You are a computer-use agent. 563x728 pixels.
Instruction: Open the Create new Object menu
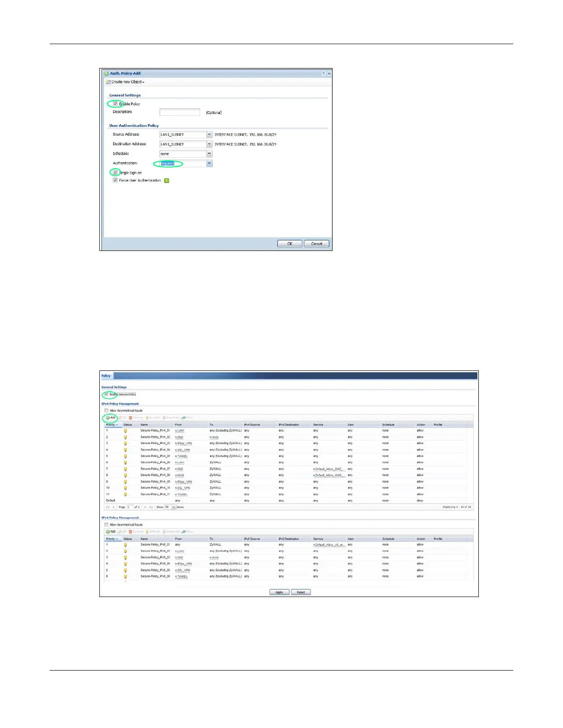125,82
